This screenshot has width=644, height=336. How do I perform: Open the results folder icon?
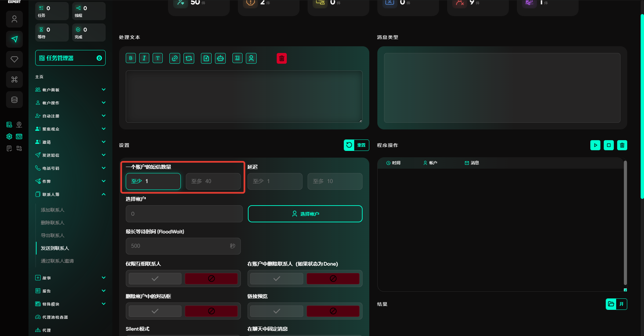611,304
